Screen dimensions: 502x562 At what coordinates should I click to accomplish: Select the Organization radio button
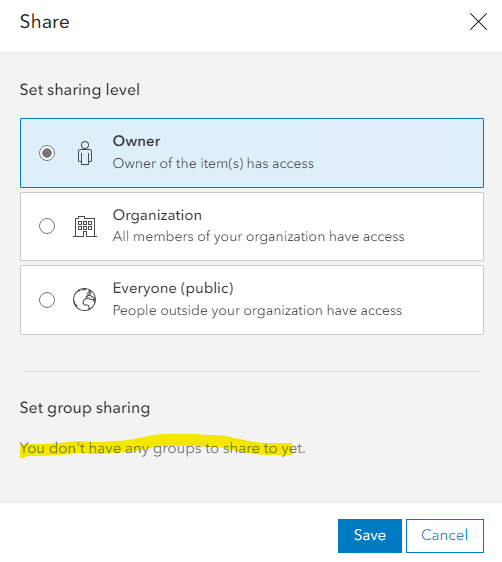[47, 226]
